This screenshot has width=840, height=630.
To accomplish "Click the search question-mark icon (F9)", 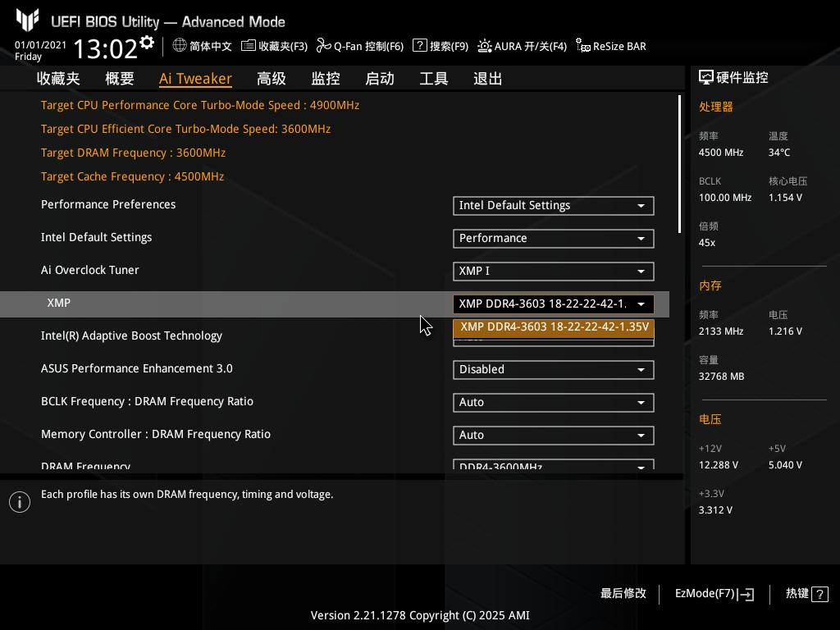I will [420, 46].
